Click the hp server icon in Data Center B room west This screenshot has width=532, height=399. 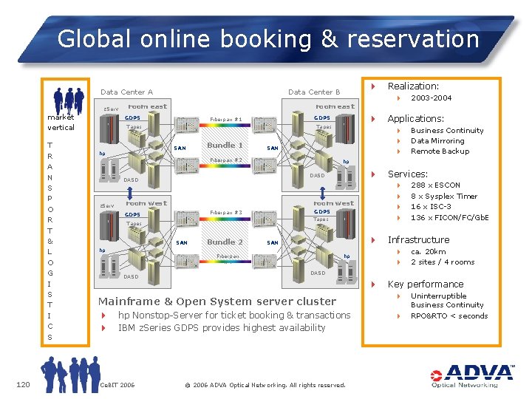pyautogui.click(x=346, y=270)
